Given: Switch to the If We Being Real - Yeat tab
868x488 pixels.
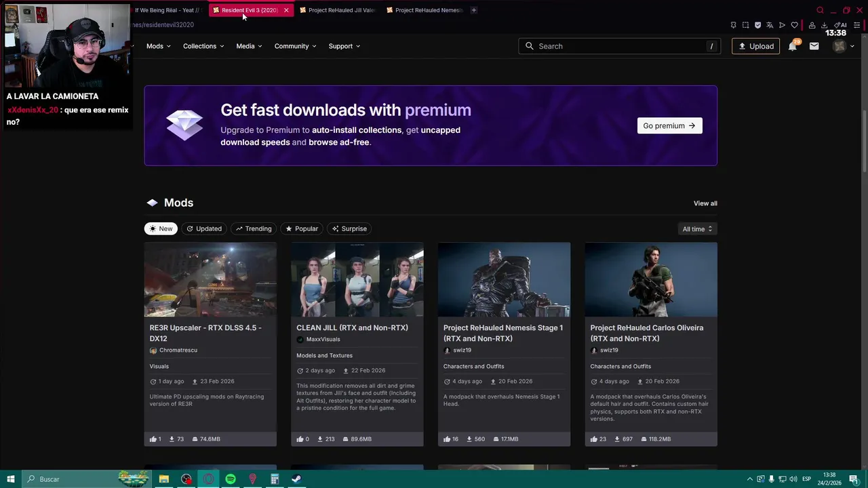Looking at the screenshot, I should point(167,10).
